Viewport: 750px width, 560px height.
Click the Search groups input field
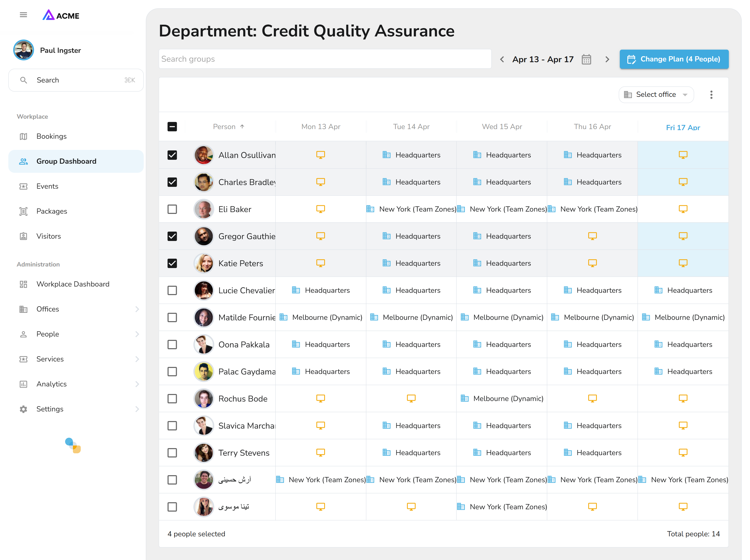[324, 59]
